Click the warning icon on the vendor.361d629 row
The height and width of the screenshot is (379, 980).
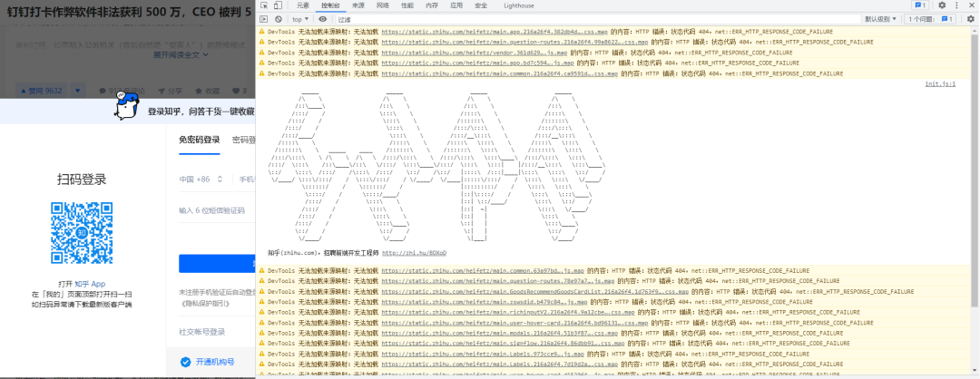point(262,53)
